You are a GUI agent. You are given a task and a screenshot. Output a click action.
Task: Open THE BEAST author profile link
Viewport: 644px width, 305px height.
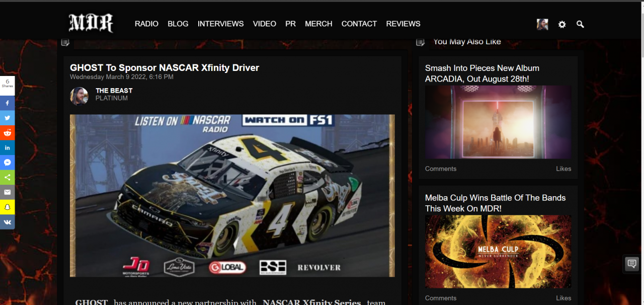tap(114, 91)
